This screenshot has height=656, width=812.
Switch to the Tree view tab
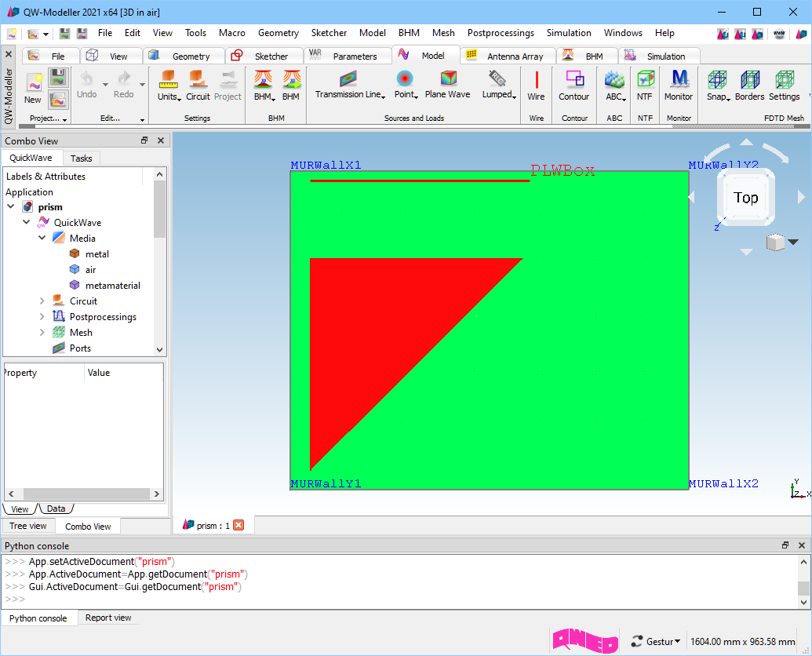28,526
